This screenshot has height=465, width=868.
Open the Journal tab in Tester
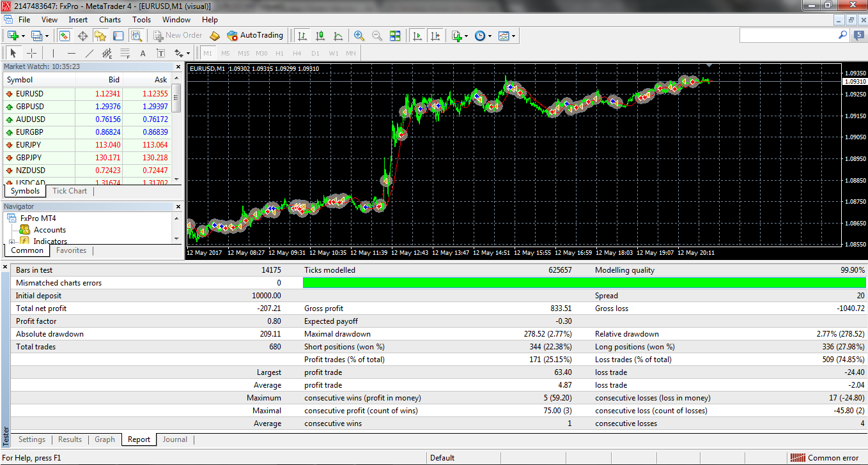point(174,439)
